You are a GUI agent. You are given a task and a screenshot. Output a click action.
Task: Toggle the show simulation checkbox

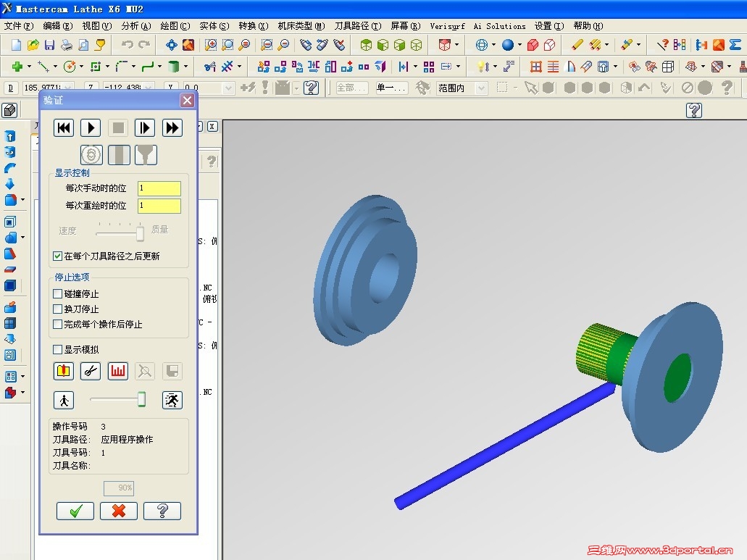click(x=58, y=349)
